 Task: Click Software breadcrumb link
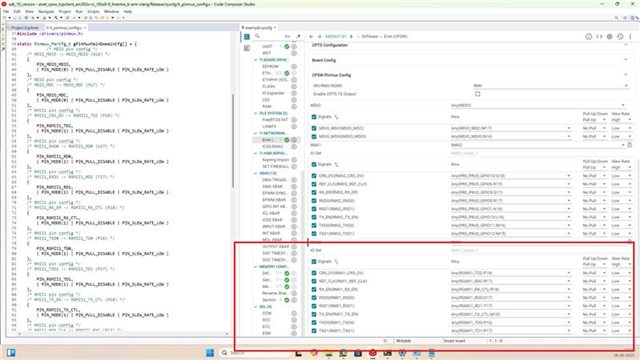click(370, 36)
